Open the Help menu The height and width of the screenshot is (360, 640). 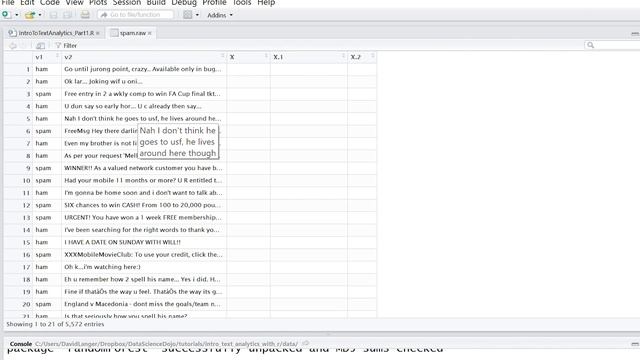(266, 3)
